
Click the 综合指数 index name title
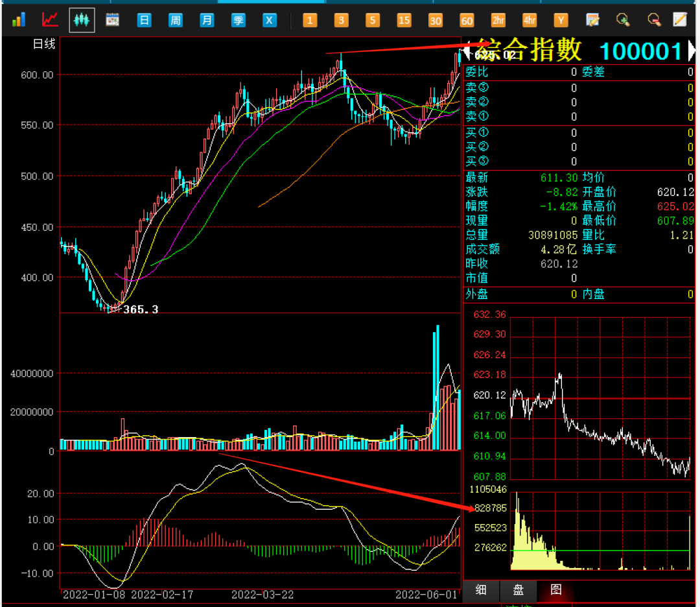(530, 49)
